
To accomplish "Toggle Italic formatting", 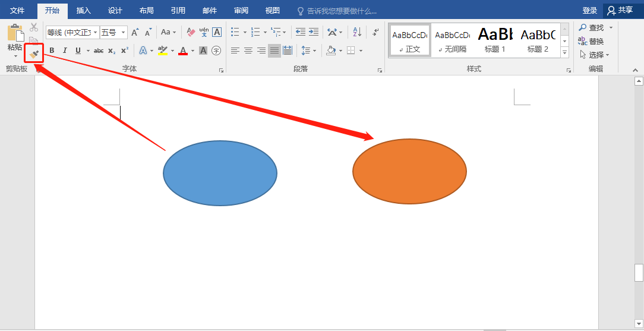I will point(65,51).
